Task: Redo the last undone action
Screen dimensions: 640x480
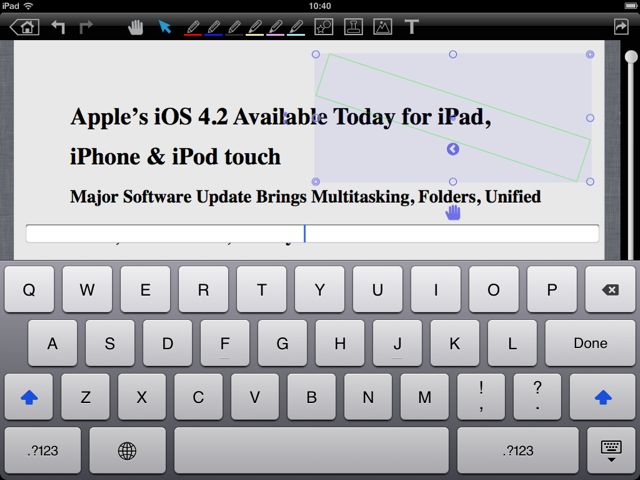Action: 86,27
